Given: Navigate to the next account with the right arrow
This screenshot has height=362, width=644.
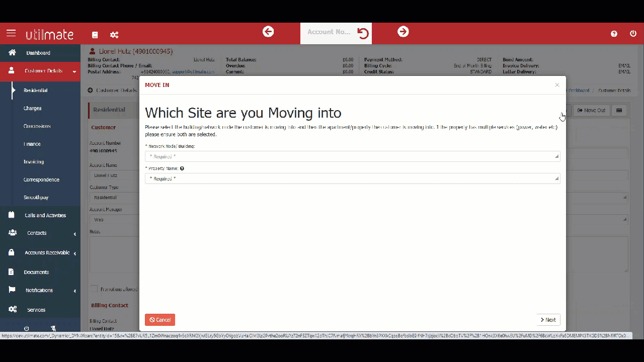Looking at the screenshot, I should click(403, 32).
